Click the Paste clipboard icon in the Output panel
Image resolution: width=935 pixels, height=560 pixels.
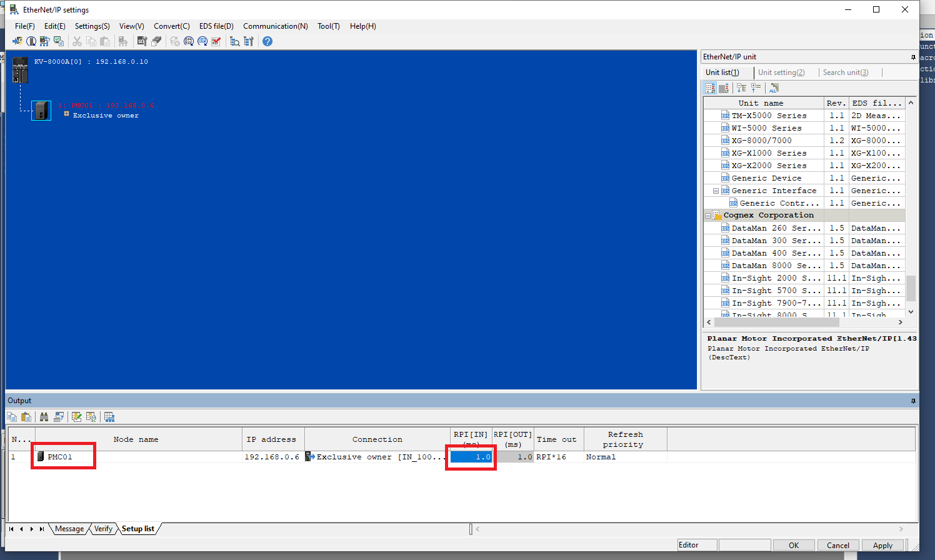(26, 417)
